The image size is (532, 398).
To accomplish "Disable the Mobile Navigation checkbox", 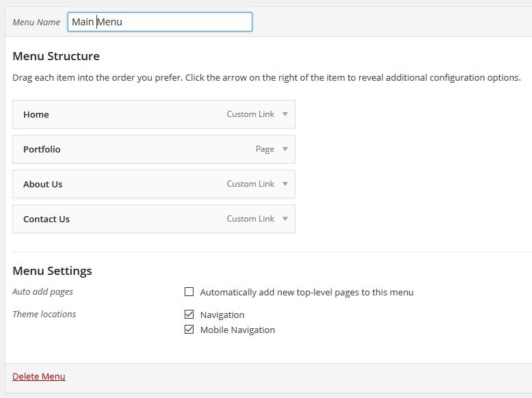I will pos(189,330).
